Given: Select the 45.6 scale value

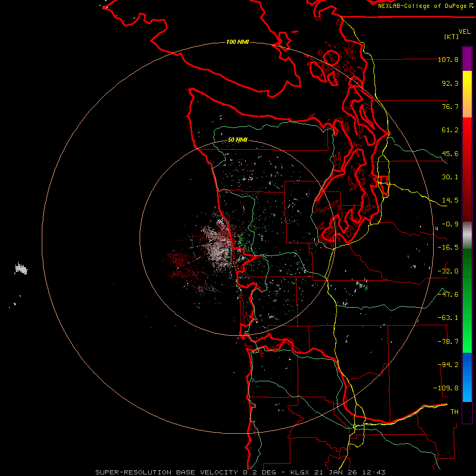Looking at the screenshot, I should click(x=450, y=153).
